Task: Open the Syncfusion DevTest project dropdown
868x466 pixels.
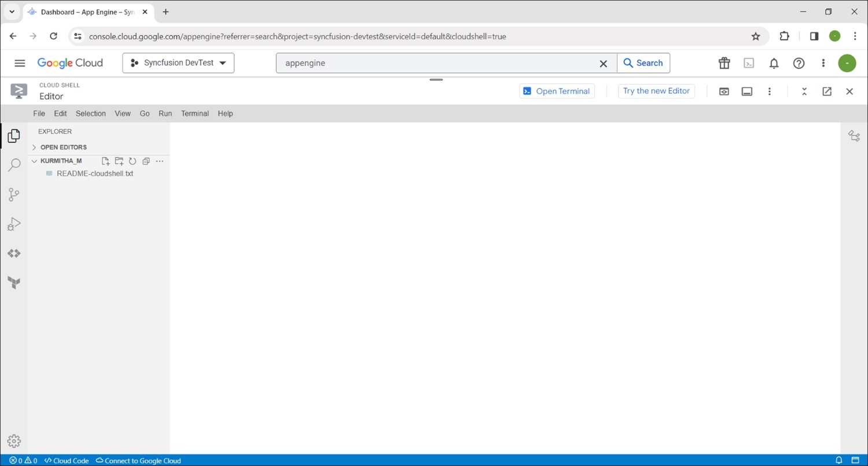Action: tap(178, 63)
